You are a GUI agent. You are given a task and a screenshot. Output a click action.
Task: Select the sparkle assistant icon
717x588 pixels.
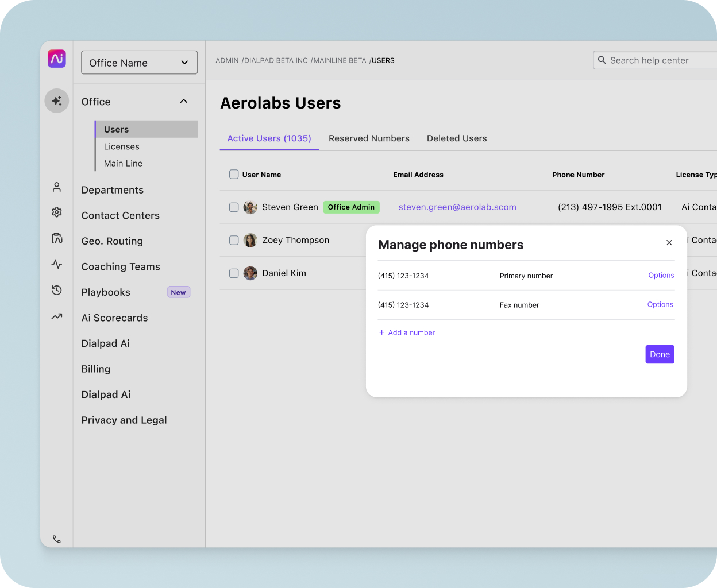tap(56, 100)
